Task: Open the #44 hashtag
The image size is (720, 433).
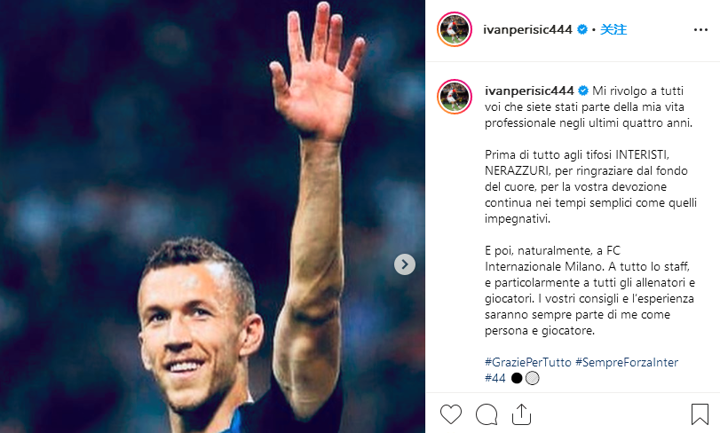Action: click(495, 378)
